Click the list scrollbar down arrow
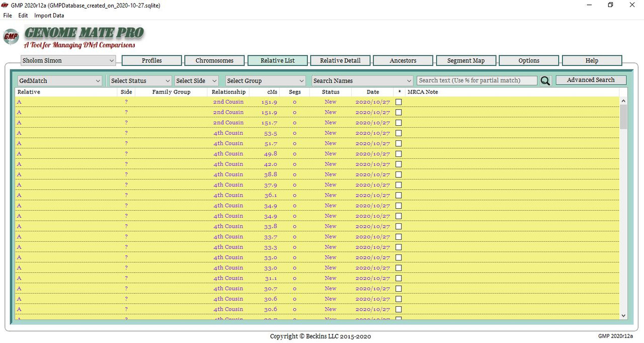The image size is (644, 343). point(623,315)
